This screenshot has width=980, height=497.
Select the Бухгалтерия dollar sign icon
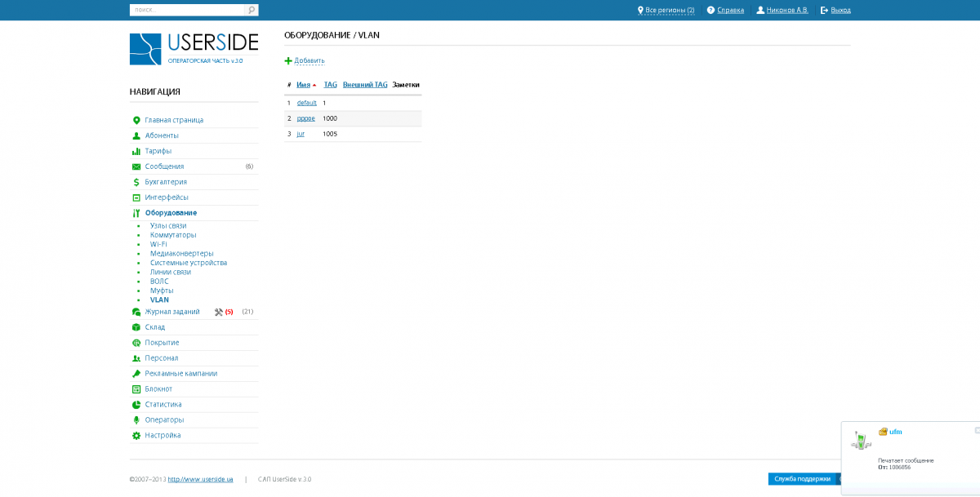[x=136, y=182]
